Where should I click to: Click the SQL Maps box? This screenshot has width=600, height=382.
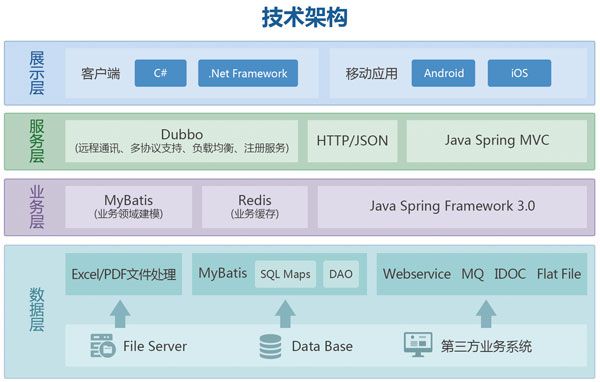coord(285,274)
